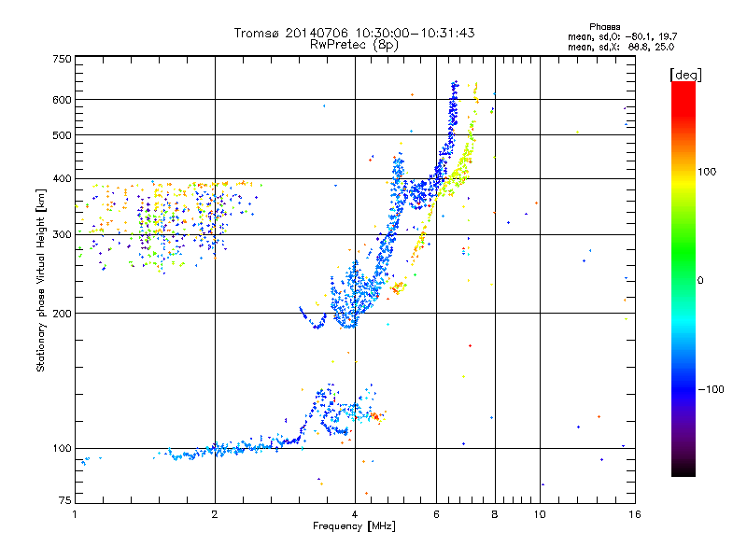Click the y-axis '75' tick label
Viewport: 747px width, 560px height.
(65, 500)
